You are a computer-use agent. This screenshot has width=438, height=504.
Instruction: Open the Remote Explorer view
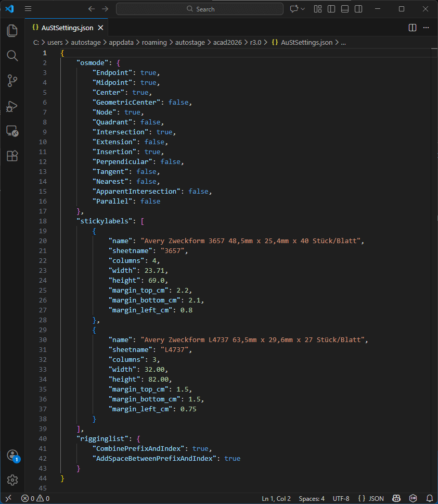point(12,131)
